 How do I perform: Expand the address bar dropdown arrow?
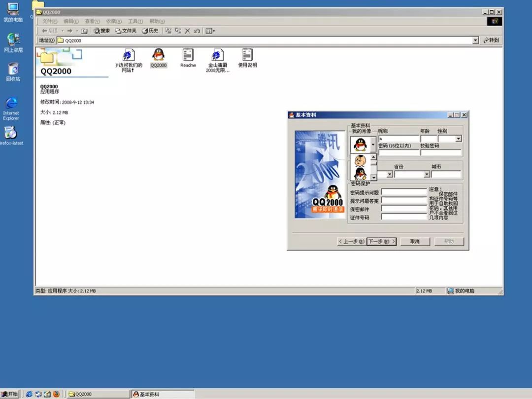[475, 40]
